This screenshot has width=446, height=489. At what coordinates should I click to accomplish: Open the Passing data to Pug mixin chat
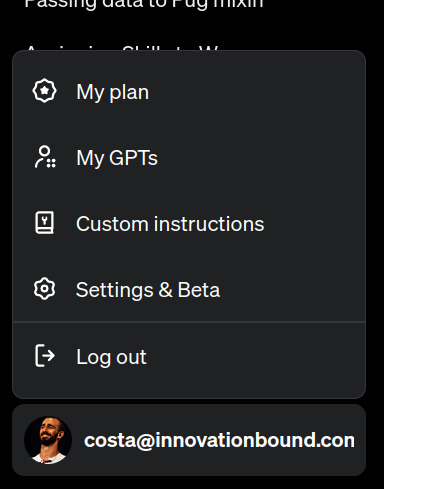coord(144,4)
